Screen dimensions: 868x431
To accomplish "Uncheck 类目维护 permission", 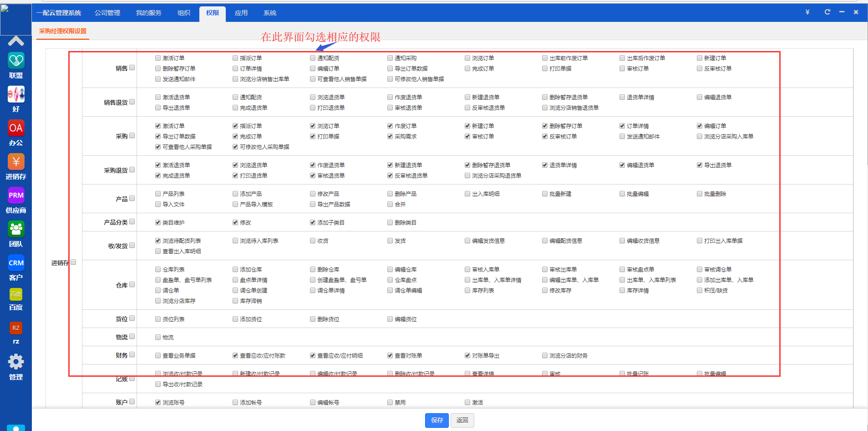I will (x=158, y=222).
